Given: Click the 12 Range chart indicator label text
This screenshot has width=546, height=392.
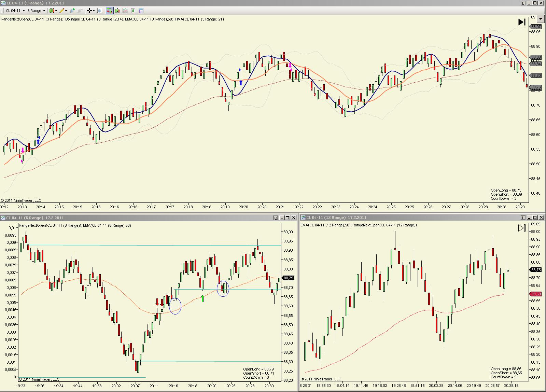Looking at the screenshot, I should click(x=359, y=225).
